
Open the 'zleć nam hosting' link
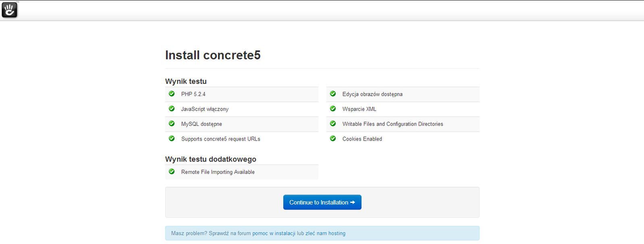[x=325, y=233]
